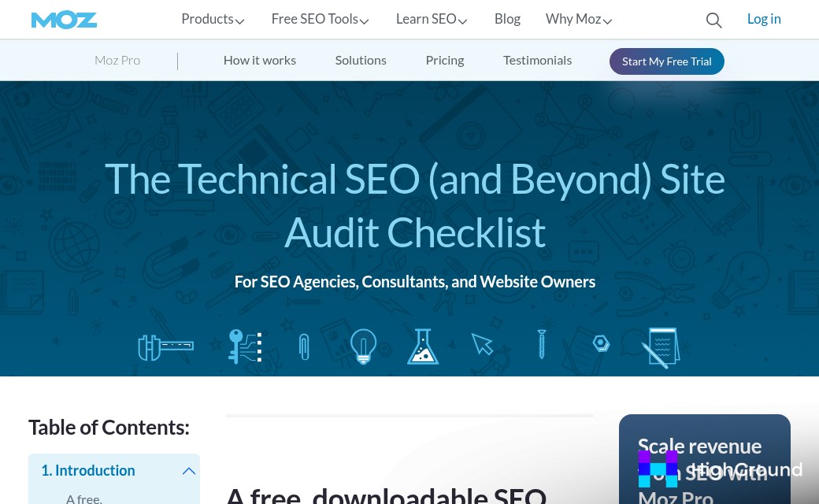The image size is (819, 504).
Task: Click the Start My Free Trial button
Action: (x=666, y=61)
